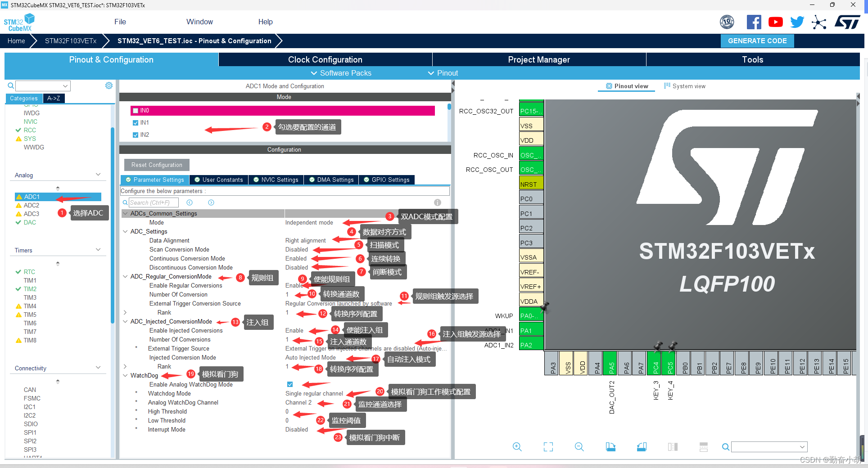This screenshot has width=868, height=468.
Task: Open the categories settings gear
Action: (x=109, y=85)
